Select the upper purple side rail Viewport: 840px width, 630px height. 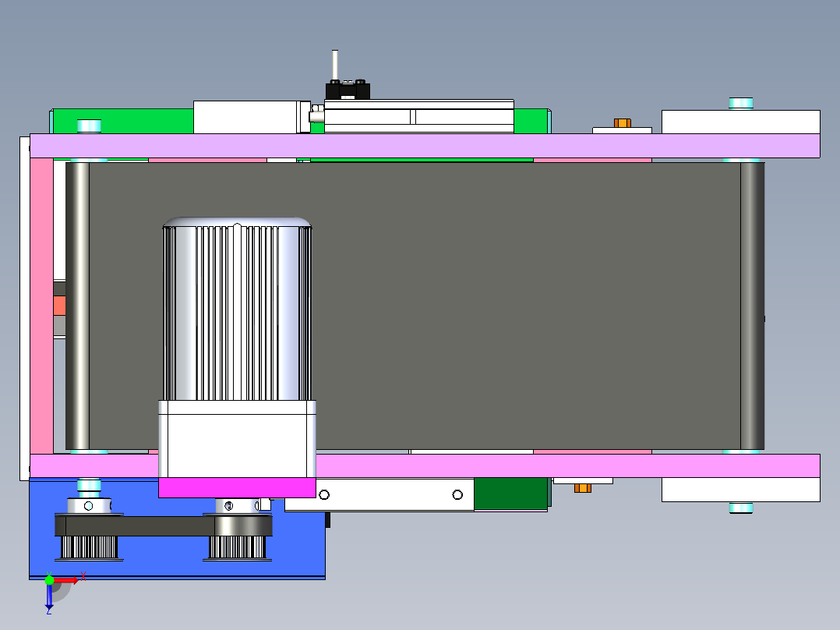(x=425, y=146)
